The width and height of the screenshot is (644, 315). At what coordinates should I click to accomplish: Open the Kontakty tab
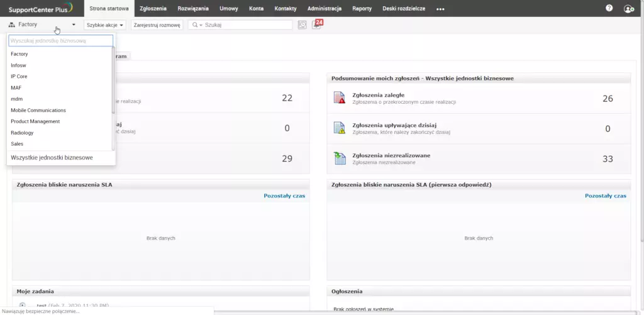[286, 9]
